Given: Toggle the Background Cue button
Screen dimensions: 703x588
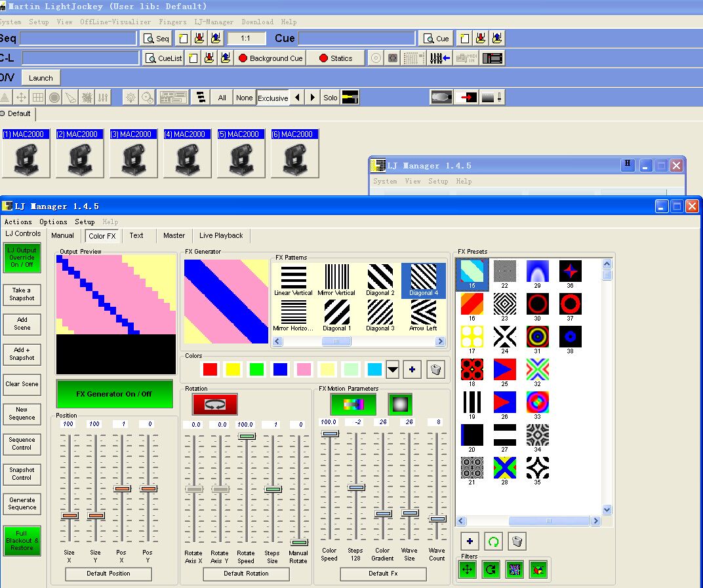Looking at the screenshot, I should click(x=270, y=58).
